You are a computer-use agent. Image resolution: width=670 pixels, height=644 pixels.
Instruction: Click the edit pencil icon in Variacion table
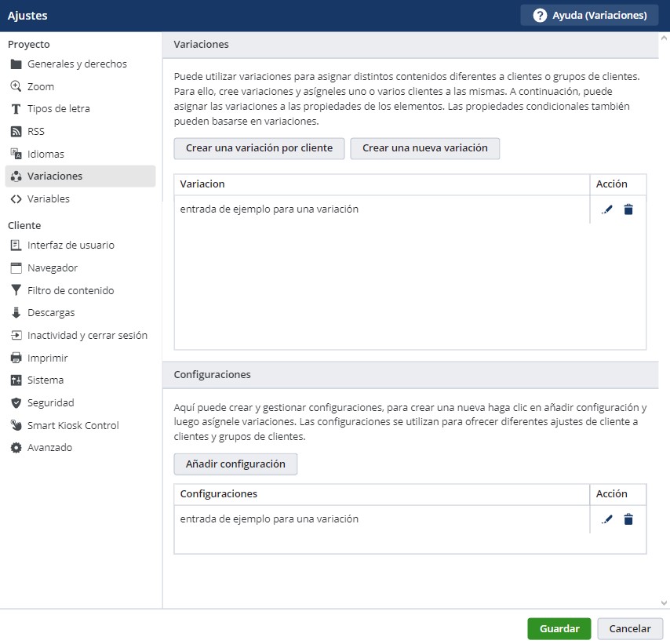pyautogui.click(x=606, y=209)
